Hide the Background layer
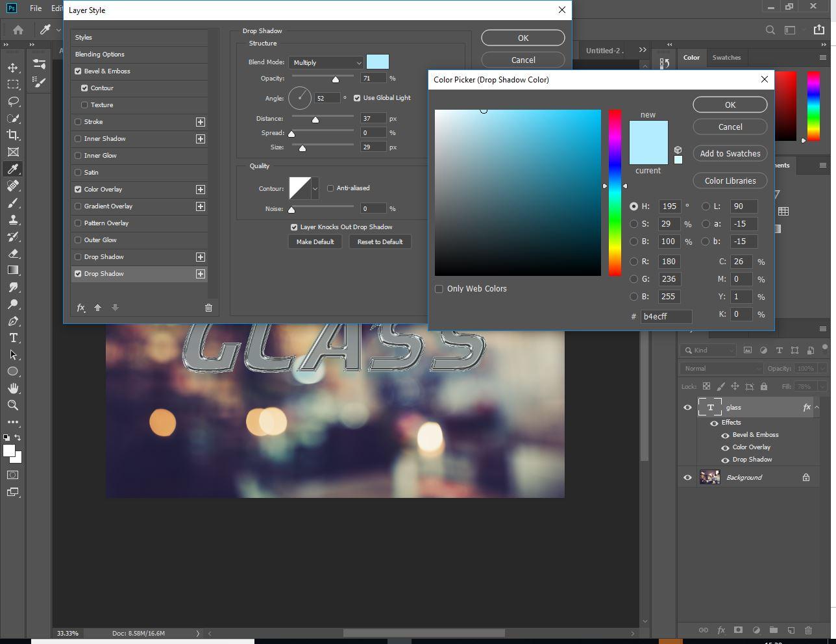Image resolution: width=836 pixels, height=644 pixels. click(687, 478)
